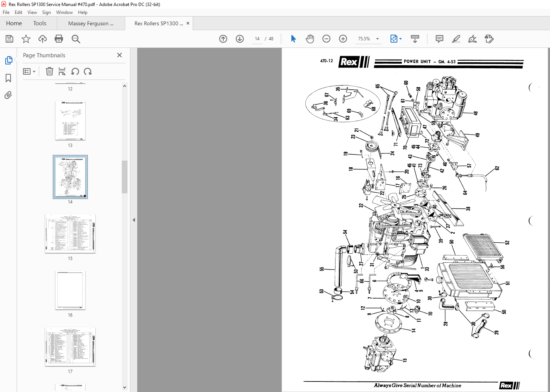Switch to the Home tab
The width and height of the screenshot is (550, 392).
point(14,23)
